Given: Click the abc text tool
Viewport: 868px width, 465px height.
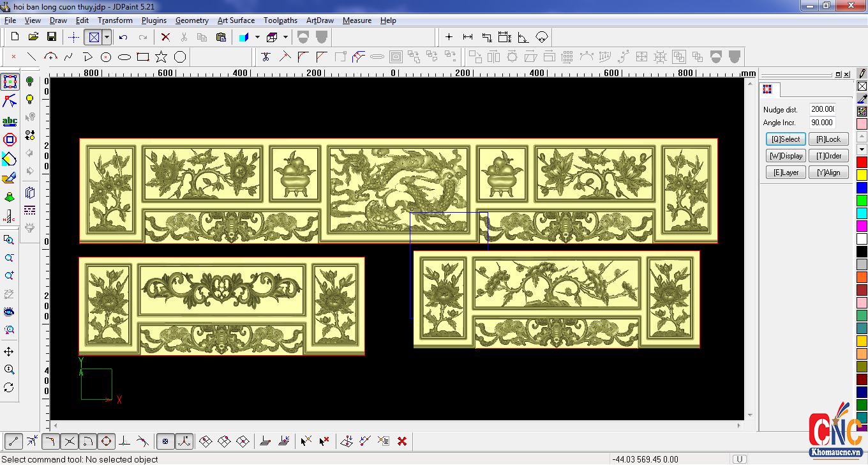Looking at the screenshot, I should (10, 121).
